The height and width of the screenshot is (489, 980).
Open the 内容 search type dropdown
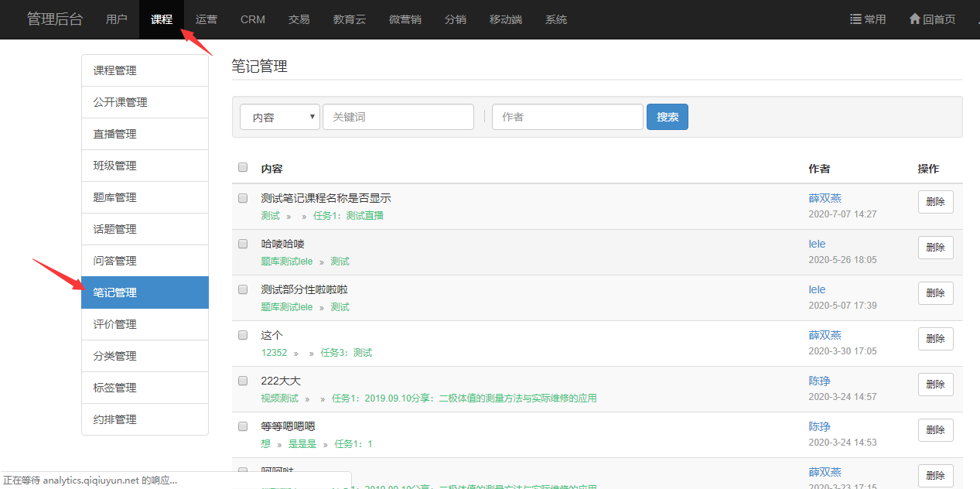(x=279, y=117)
